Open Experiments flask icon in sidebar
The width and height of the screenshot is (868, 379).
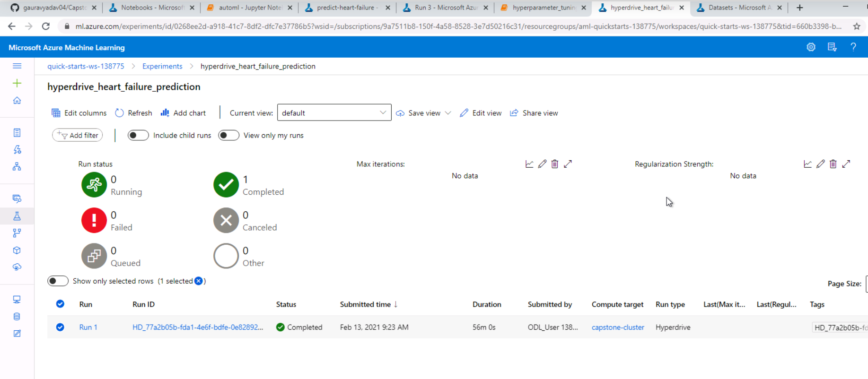pos(17,216)
